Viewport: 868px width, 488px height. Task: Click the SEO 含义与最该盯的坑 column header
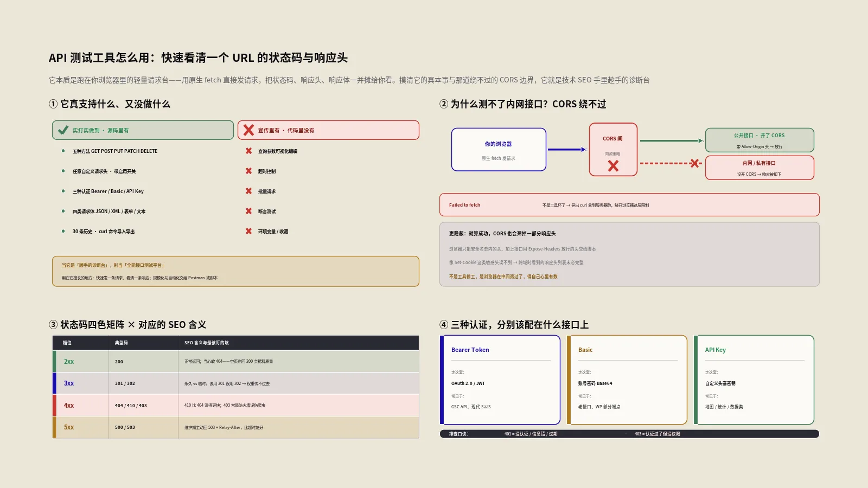(x=207, y=343)
